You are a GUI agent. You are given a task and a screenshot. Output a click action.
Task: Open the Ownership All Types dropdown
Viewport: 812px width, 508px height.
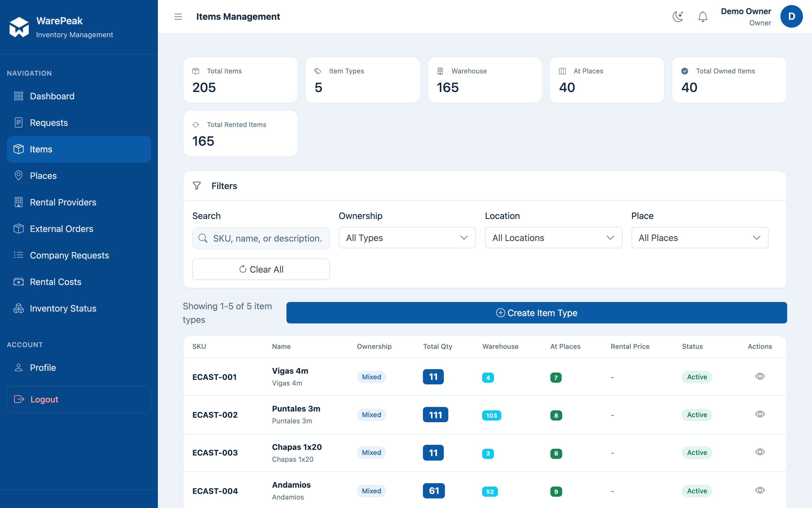pyautogui.click(x=407, y=238)
